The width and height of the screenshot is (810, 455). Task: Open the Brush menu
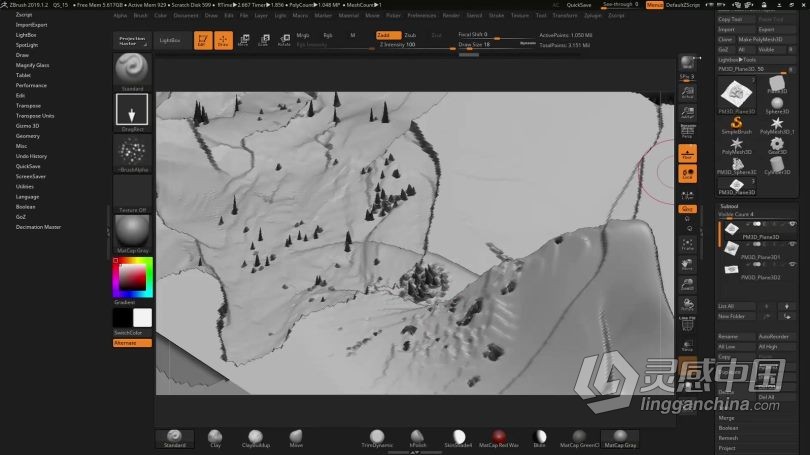coord(141,15)
